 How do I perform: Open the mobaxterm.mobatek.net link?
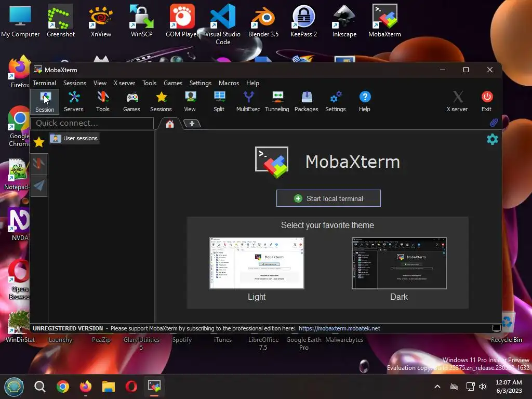pos(339,328)
